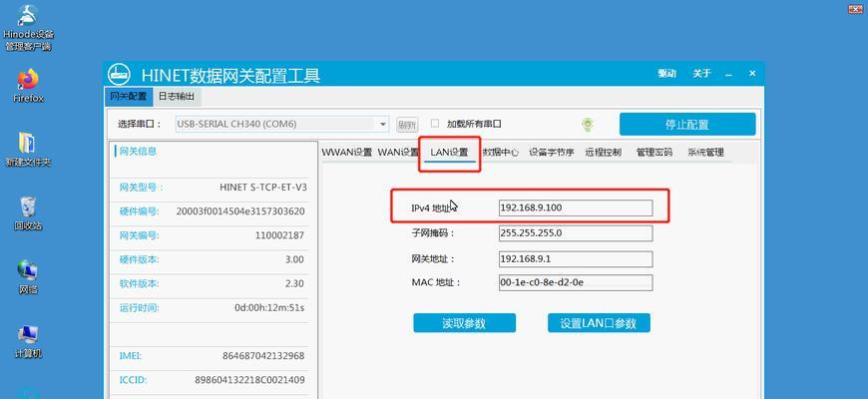This screenshot has height=399, width=868.
Task: Click the green lightbulb status indicator
Action: (x=588, y=125)
